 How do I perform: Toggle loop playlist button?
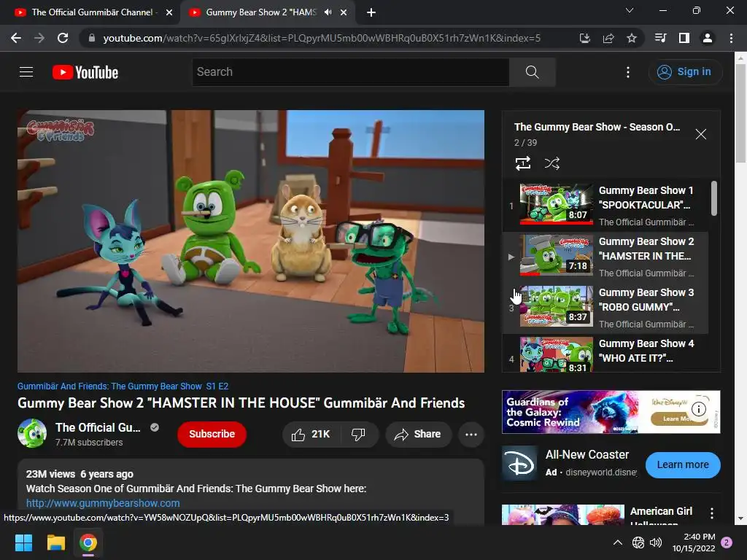(523, 163)
